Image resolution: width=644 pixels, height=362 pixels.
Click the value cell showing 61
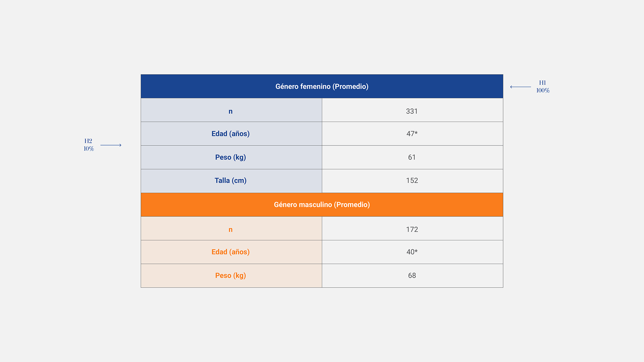point(412,157)
